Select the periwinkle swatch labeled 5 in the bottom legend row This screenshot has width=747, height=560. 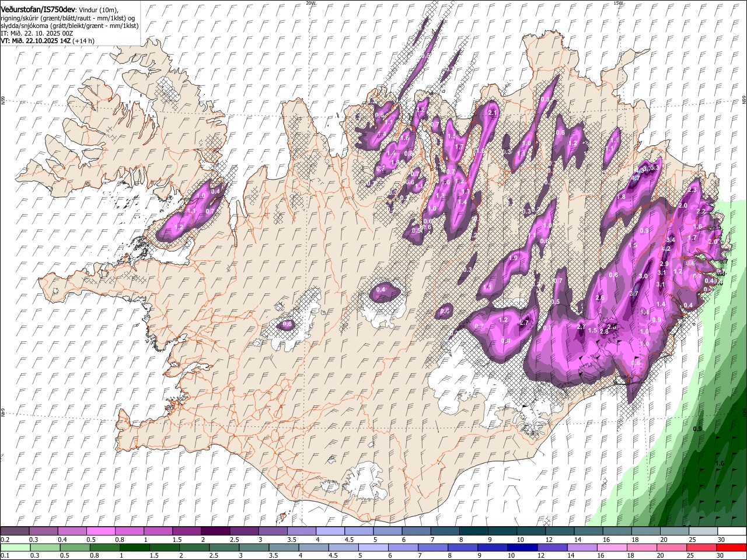tap(373, 547)
